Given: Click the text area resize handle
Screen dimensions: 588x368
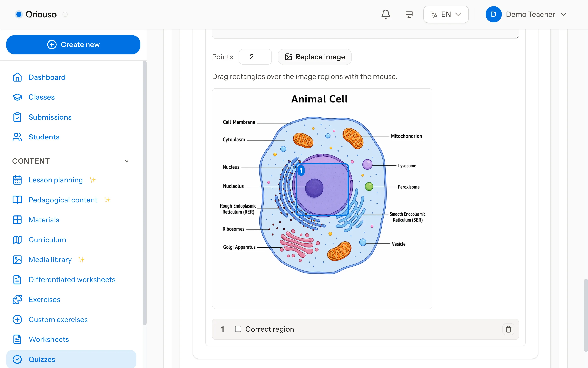Looking at the screenshot, I should click(517, 37).
